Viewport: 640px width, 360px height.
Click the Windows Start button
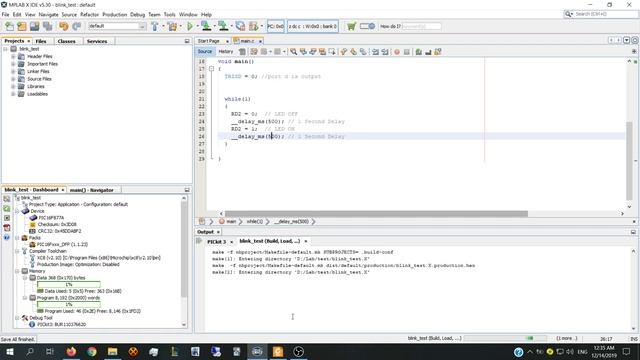coord(9,351)
